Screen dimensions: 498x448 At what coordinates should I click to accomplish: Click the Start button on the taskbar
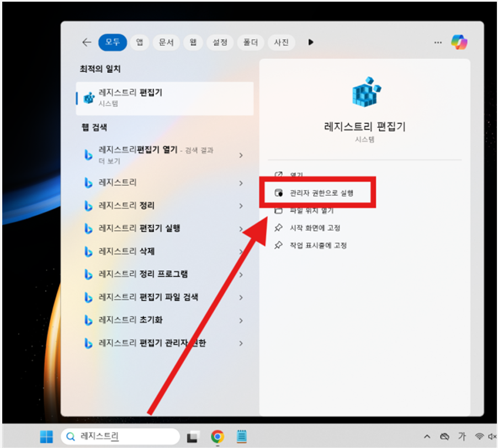point(46,436)
